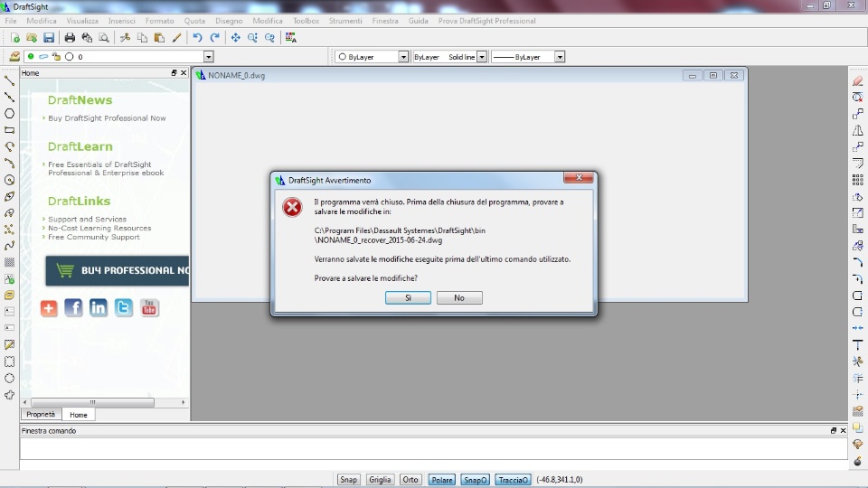The height and width of the screenshot is (488, 868).
Task: Undock the Home panel float icon
Action: [x=174, y=73]
